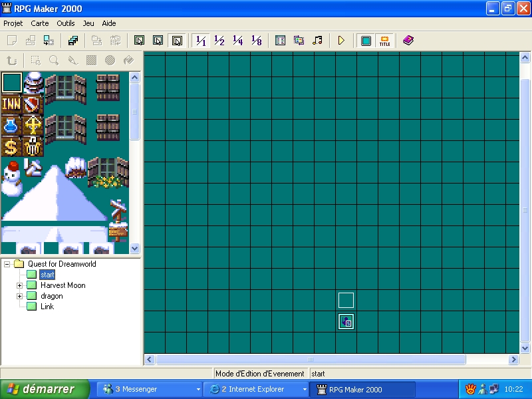Image resolution: width=532 pixels, height=399 pixels.
Task: Open the 2 Internet Explorer taskbar group
Action: click(x=257, y=389)
